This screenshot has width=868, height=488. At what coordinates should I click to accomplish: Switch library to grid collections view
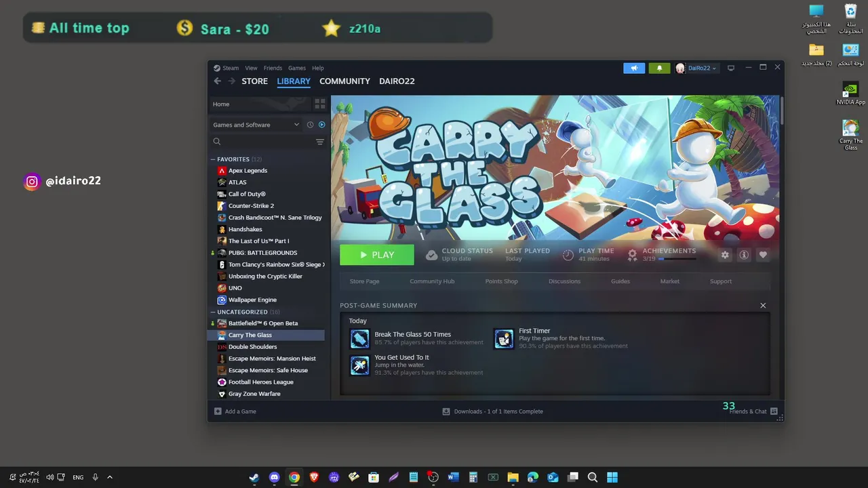pos(320,104)
